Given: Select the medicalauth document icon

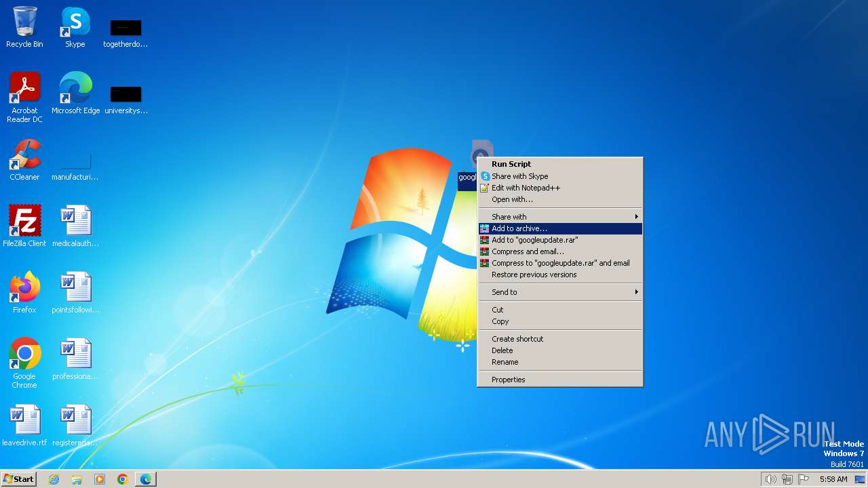Looking at the screenshot, I should [x=75, y=226].
